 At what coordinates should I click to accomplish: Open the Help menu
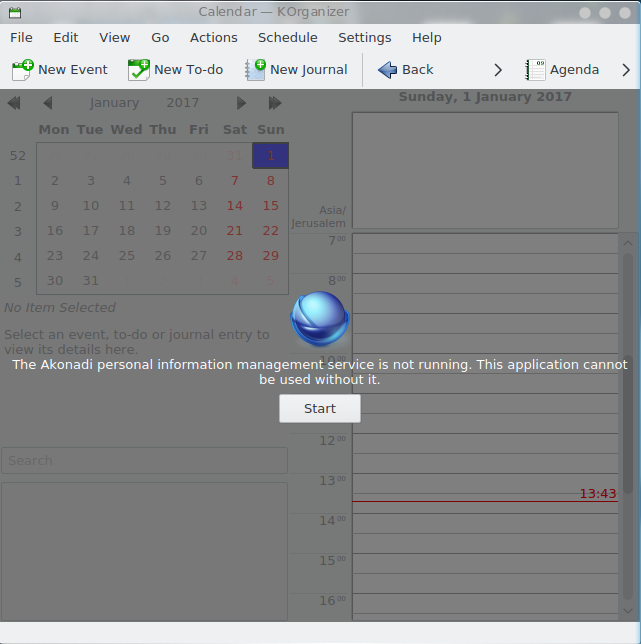[427, 37]
